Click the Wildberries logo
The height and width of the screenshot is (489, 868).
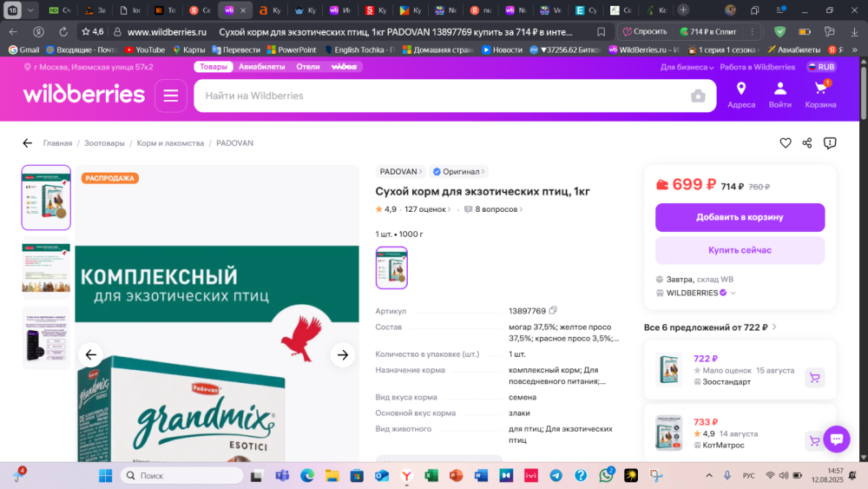(x=83, y=95)
